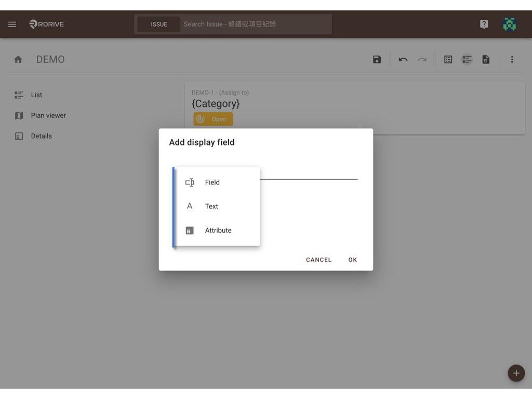
Task: Click the save disk icon
Action: [377, 60]
